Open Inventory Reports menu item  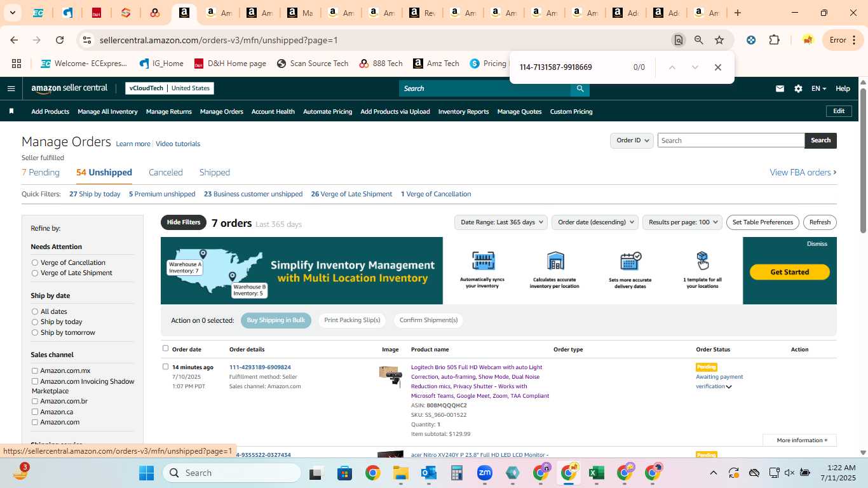[464, 111]
